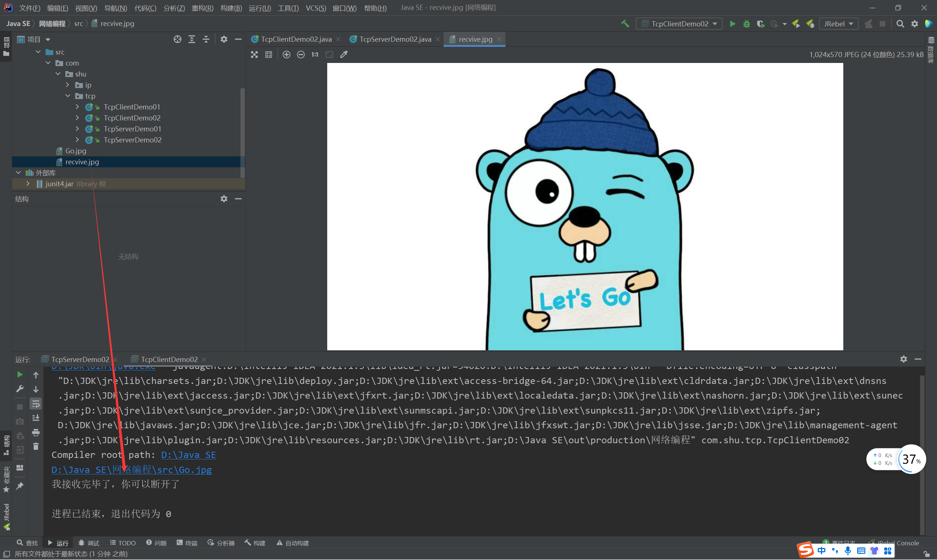Zoom in on recvive.jpg
This screenshot has height=560, width=937.
tap(287, 55)
